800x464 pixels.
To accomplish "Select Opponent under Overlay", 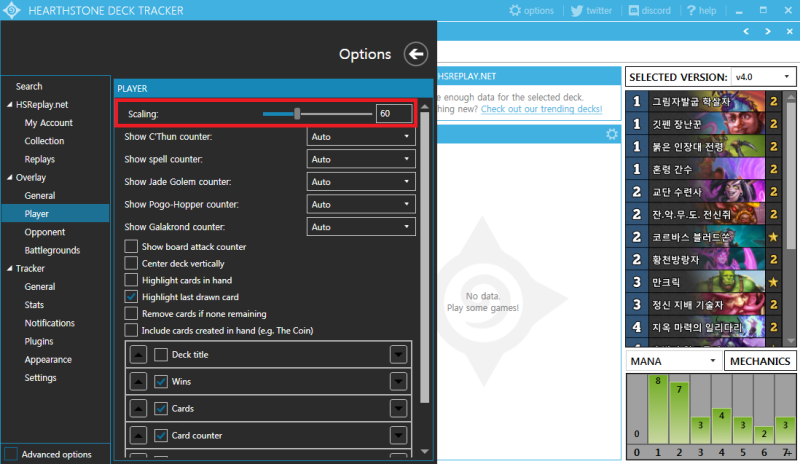I will click(45, 232).
